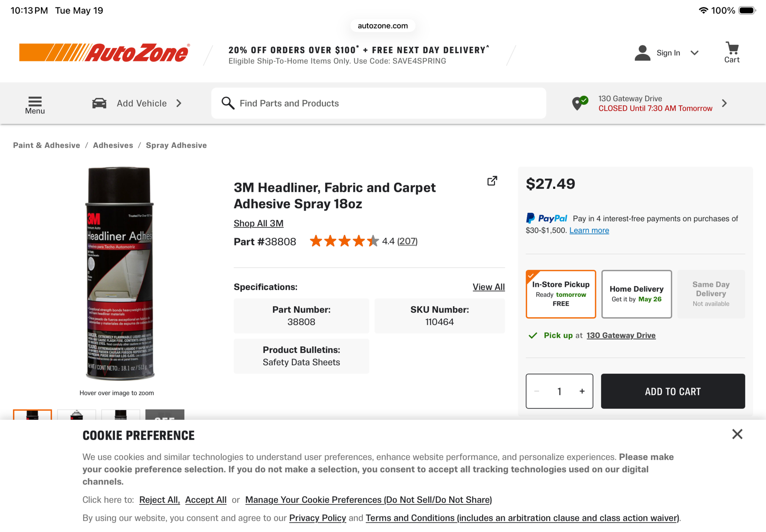
Task: Click the car icon beside Add Vehicle
Action: tap(99, 103)
